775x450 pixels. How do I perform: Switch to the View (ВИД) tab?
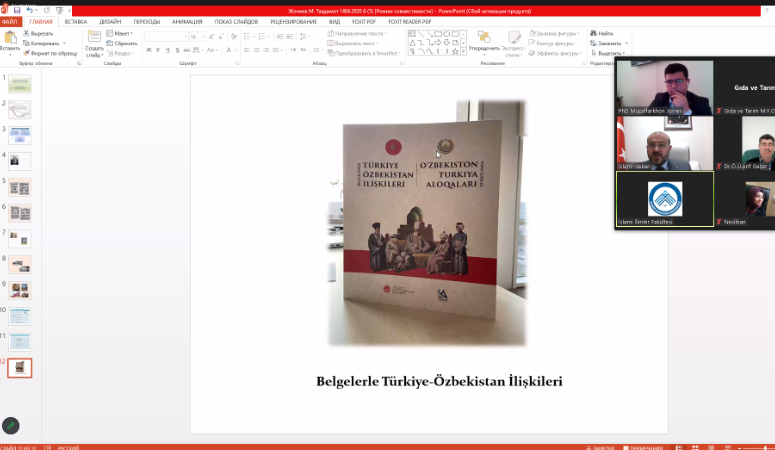point(335,22)
